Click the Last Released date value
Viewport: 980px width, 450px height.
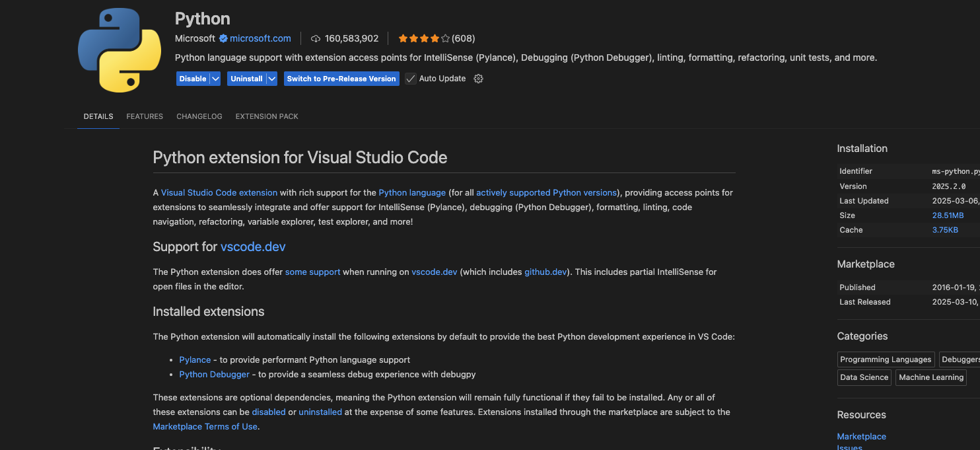click(x=956, y=302)
